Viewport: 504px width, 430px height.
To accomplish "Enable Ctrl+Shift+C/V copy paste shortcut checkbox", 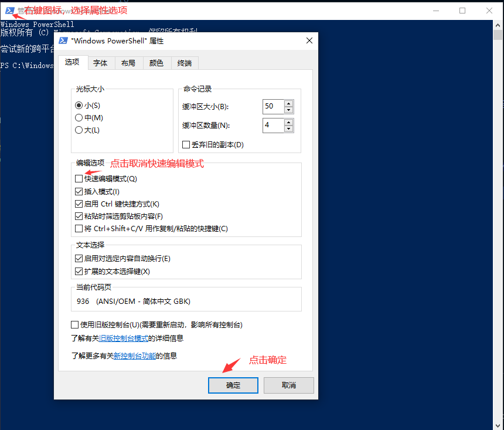I will click(x=79, y=229).
